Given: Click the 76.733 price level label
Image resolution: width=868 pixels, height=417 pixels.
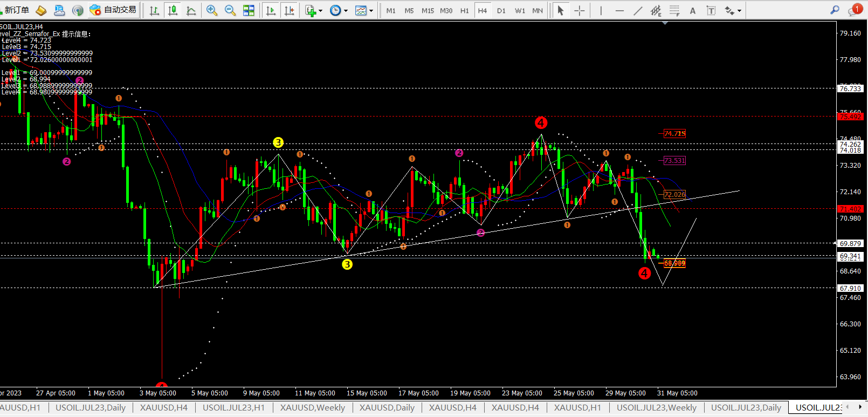Looking at the screenshot, I should [851, 88].
